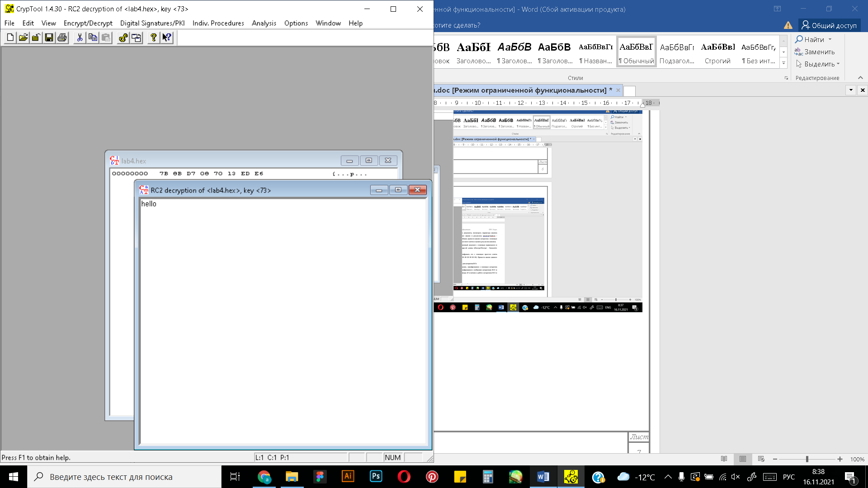Open Word document tab list dropdown arrow

point(851,90)
